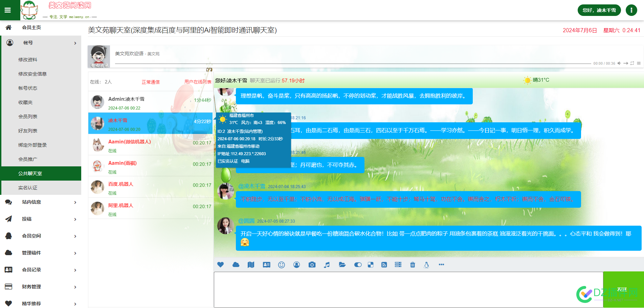Click the server stack icon in chat toolbar
Viewport: 644px width, 308px height.
398,265
